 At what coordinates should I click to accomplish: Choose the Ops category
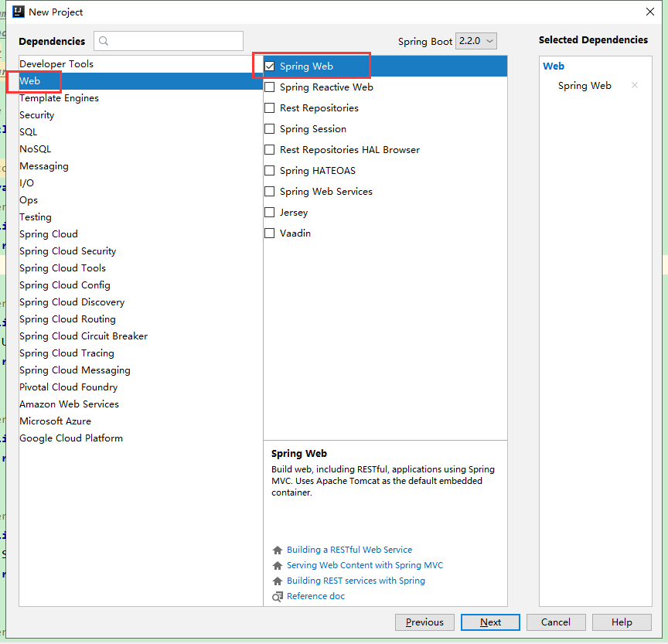tap(141, 200)
